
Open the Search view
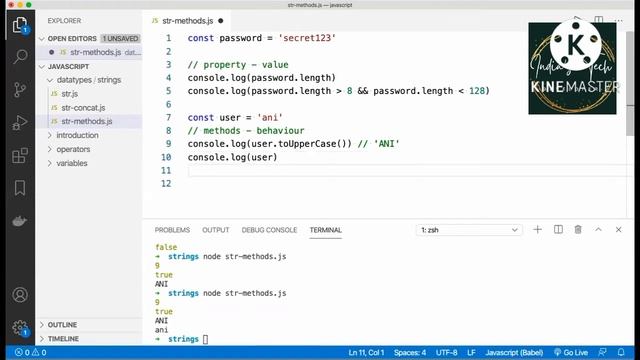(20, 57)
